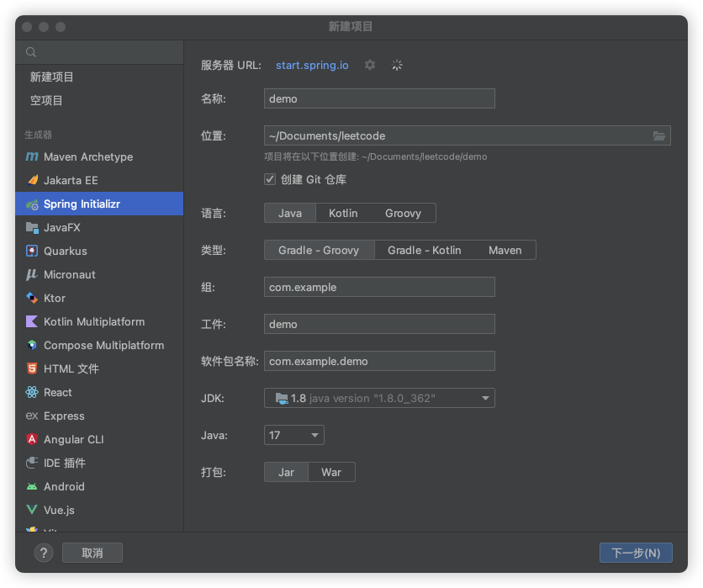Choose Quarkus generator

(99, 252)
